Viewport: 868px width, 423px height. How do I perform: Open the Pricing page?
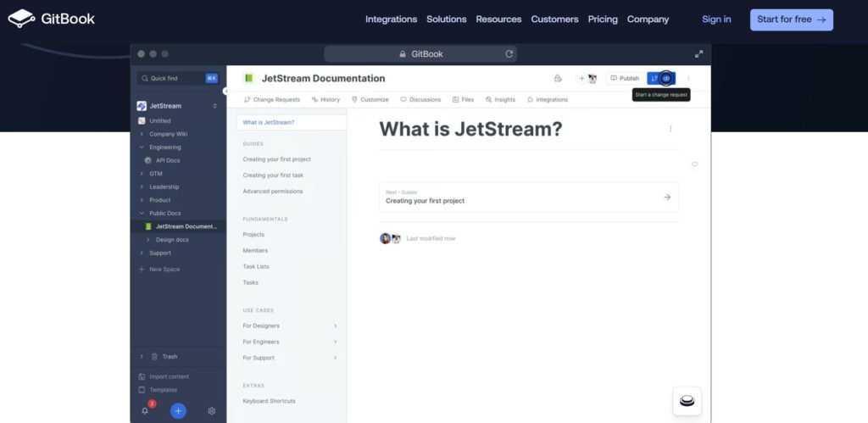[x=603, y=19]
